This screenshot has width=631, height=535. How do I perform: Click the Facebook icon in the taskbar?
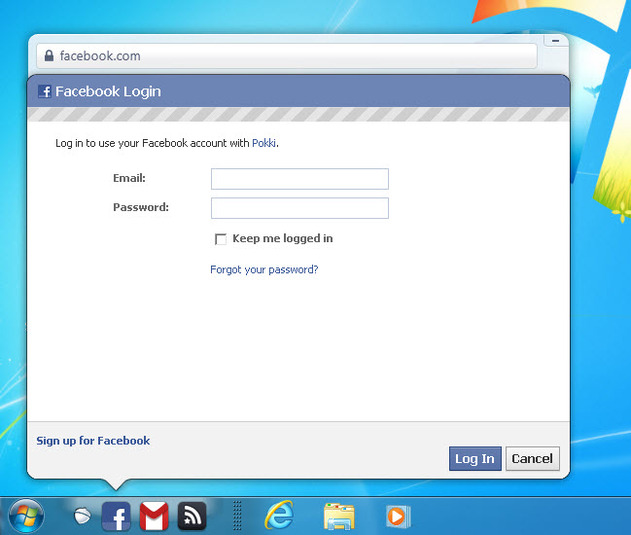click(116, 516)
